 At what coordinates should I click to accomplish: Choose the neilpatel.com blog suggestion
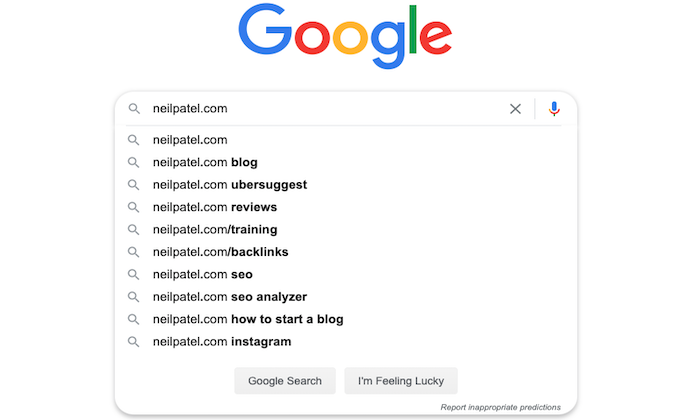(205, 162)
